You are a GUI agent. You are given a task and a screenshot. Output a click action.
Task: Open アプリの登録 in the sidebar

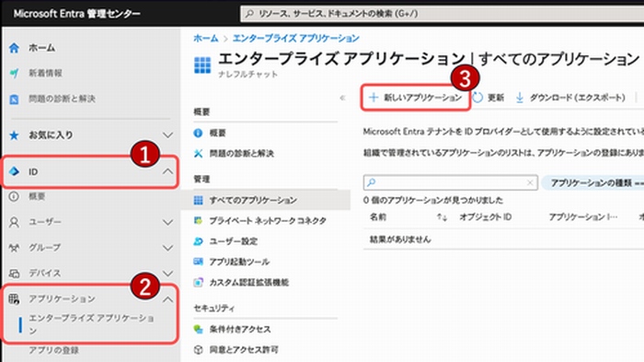click(53, 350)
